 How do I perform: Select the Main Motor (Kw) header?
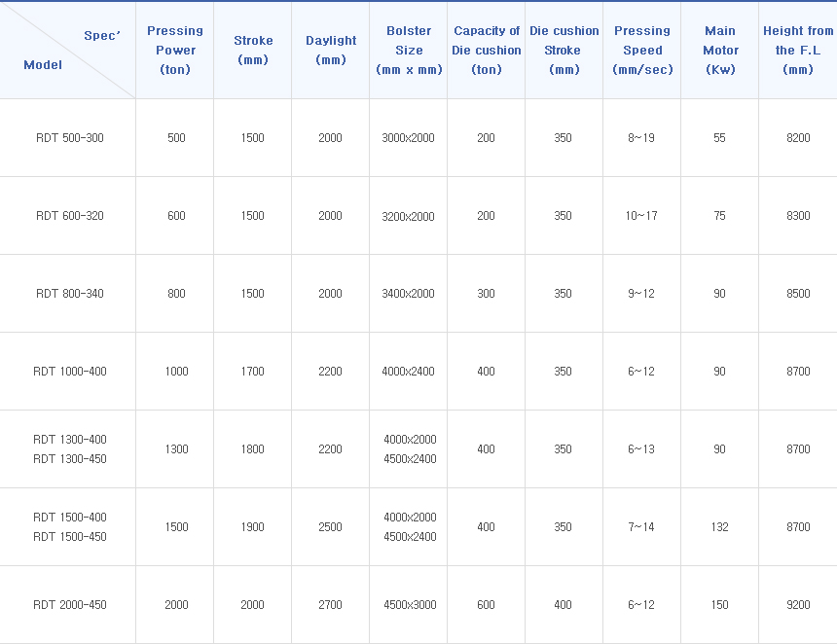click(x=720, y=50)
